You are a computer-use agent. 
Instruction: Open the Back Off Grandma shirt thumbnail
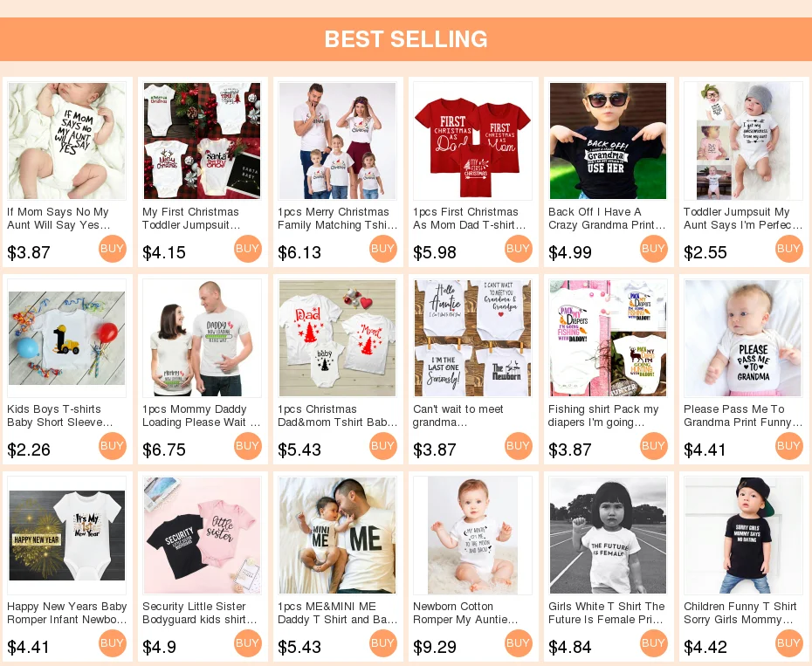click(608, 141)
